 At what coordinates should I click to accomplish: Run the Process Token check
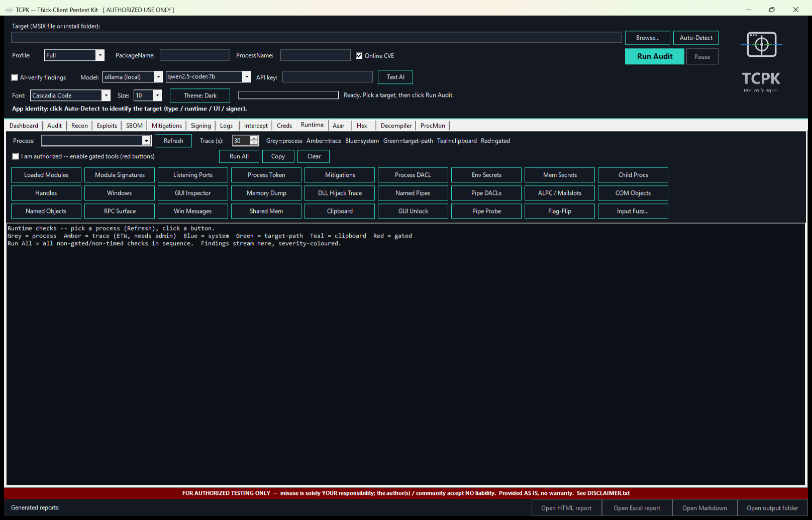[266, 175]
